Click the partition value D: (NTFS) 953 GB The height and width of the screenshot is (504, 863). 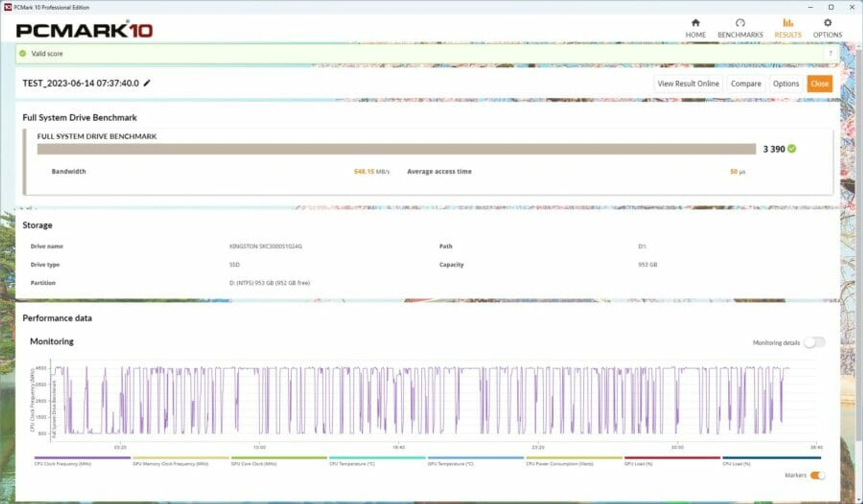pyautogui.click(x=269, y=283)
